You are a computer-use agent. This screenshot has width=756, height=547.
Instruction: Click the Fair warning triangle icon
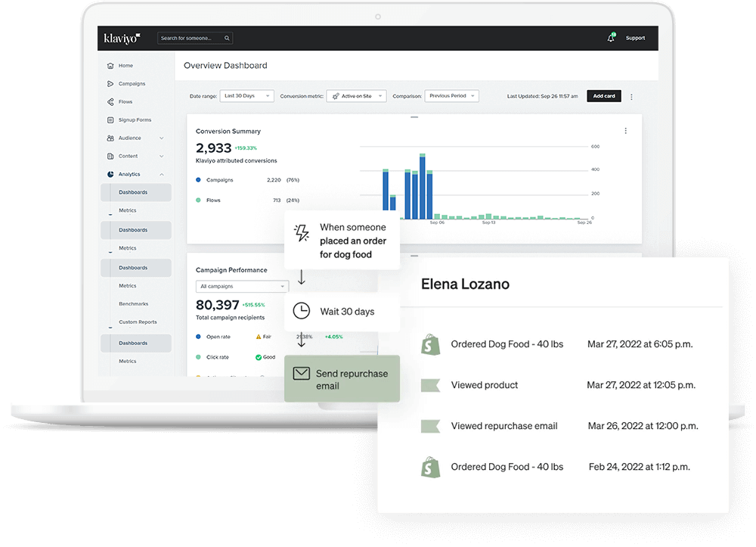point(259,337)
